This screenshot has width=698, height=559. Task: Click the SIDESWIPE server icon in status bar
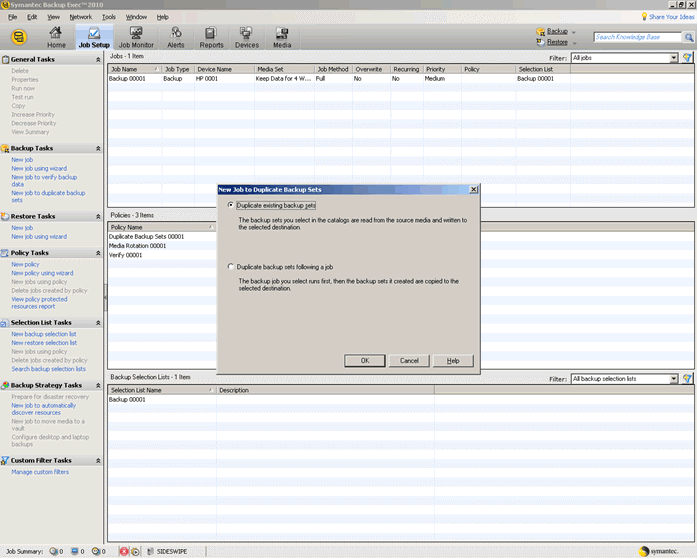(150, 551)
